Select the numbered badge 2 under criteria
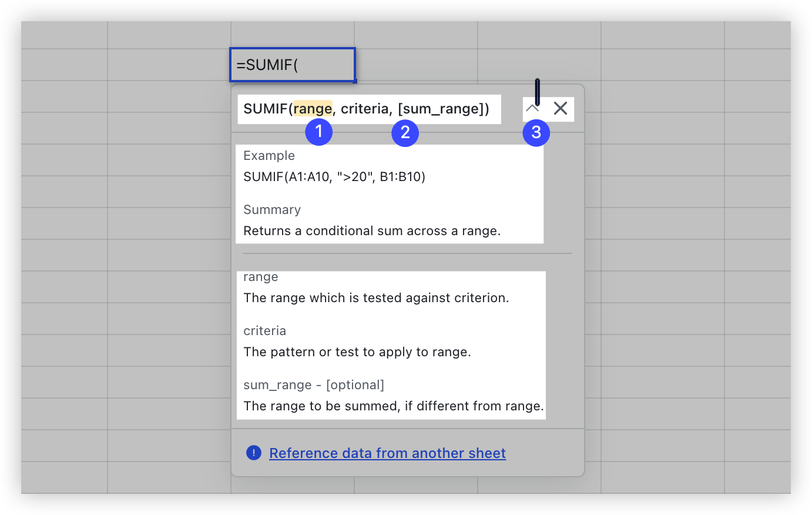This screenshot has width=812, height=515. 405,133
